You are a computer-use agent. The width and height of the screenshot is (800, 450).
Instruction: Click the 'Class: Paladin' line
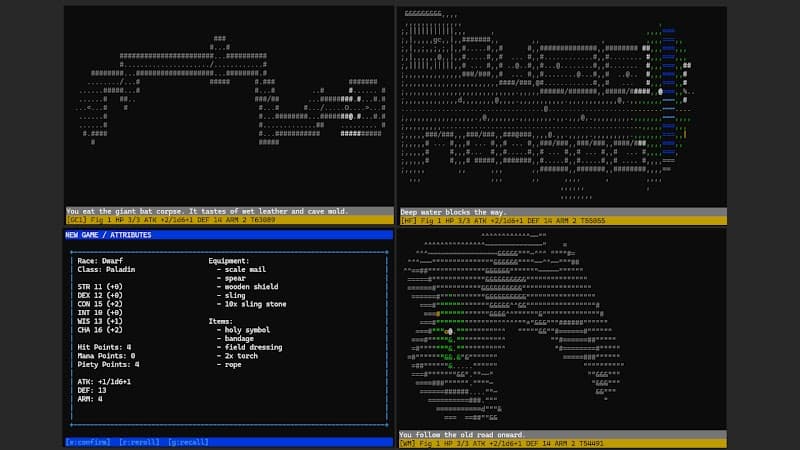point(106,269)
